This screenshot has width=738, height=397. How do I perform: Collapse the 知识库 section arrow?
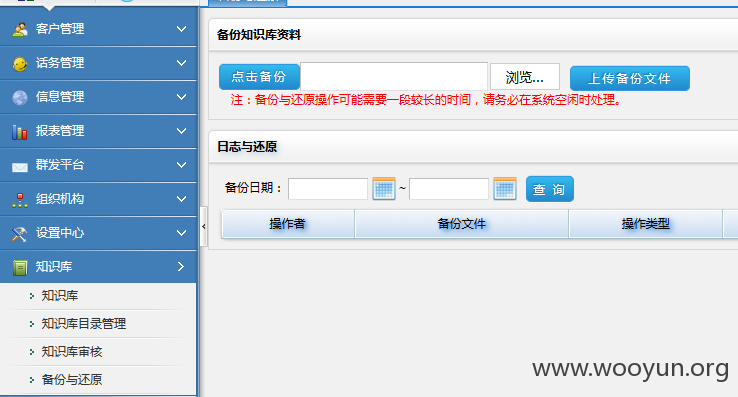coord(181,267)
